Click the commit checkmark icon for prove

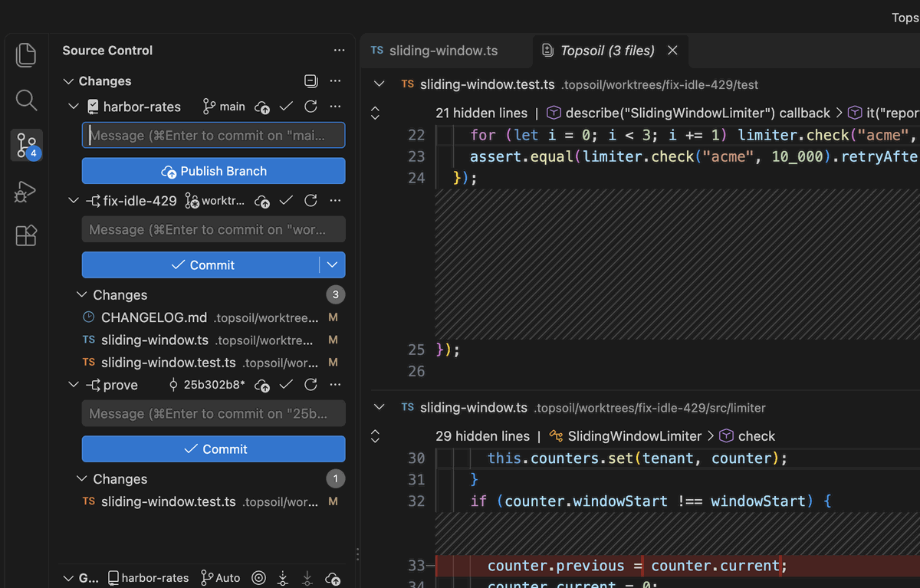(x=286, y=385)
